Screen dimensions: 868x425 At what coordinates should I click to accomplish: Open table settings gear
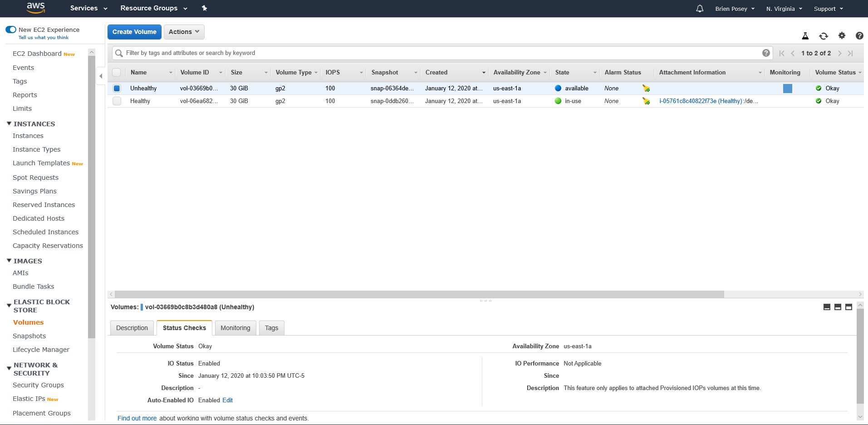point(842,35)
